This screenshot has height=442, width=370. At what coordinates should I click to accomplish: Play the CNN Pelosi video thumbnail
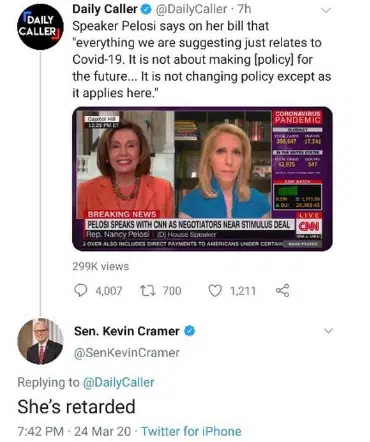pyautogui.click(x=202, y=179)
